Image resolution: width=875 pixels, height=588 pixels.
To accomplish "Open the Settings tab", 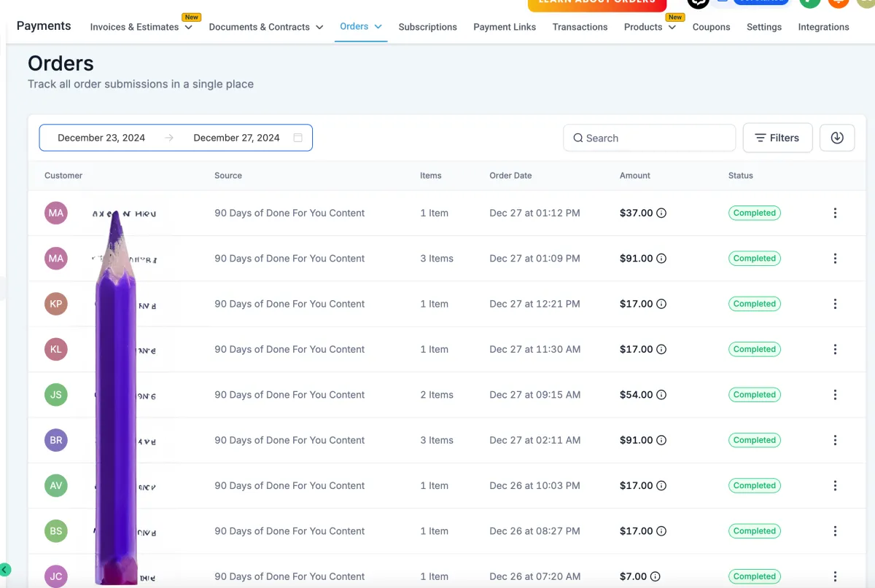I will (764, 27).
